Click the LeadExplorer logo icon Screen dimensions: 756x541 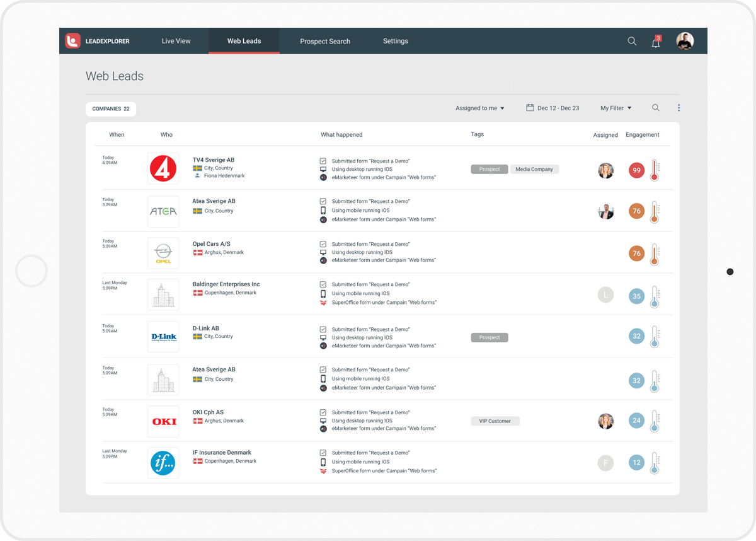coord(73,41)
